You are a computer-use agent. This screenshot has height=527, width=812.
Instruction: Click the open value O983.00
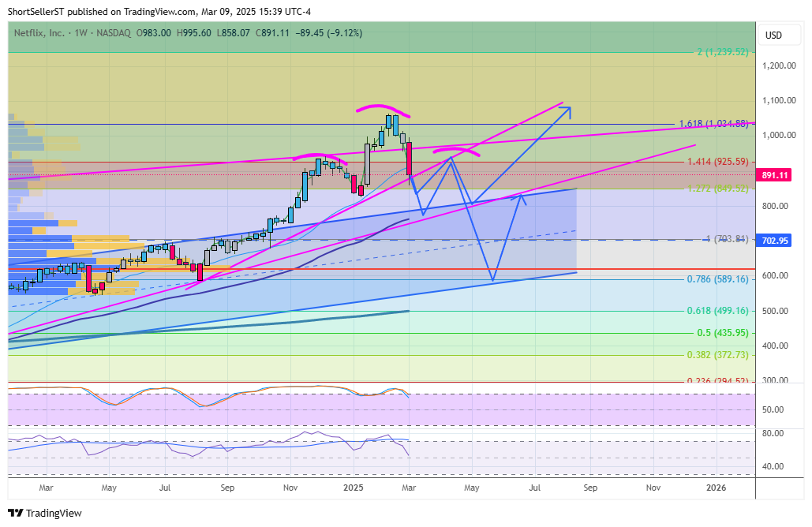pos(153,33)
